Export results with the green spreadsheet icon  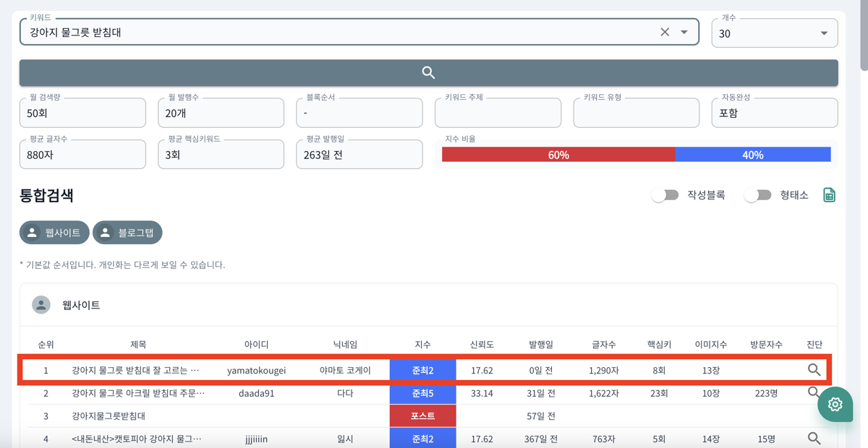coord(829,195)
